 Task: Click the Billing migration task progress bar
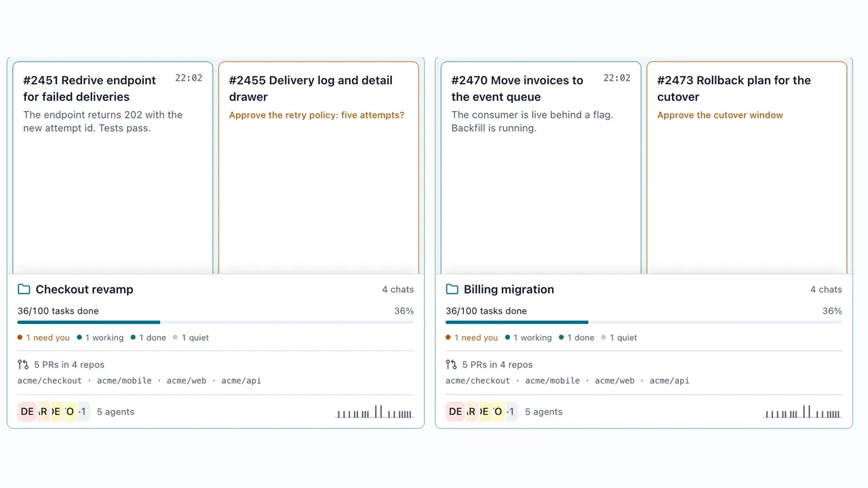pyautogui.click(x=644, y=323)
